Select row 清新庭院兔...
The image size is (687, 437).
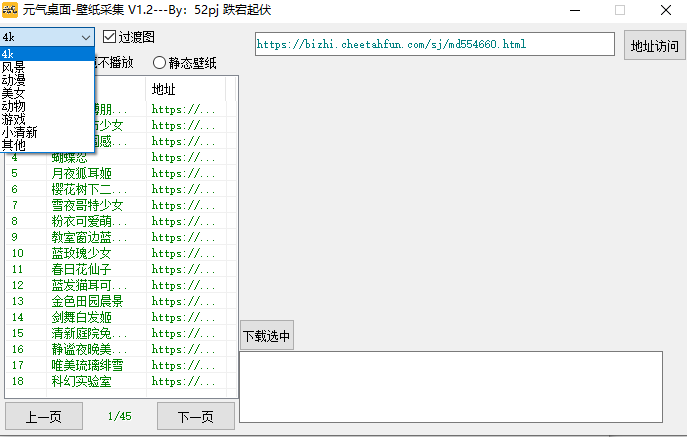tap(121, 333)
